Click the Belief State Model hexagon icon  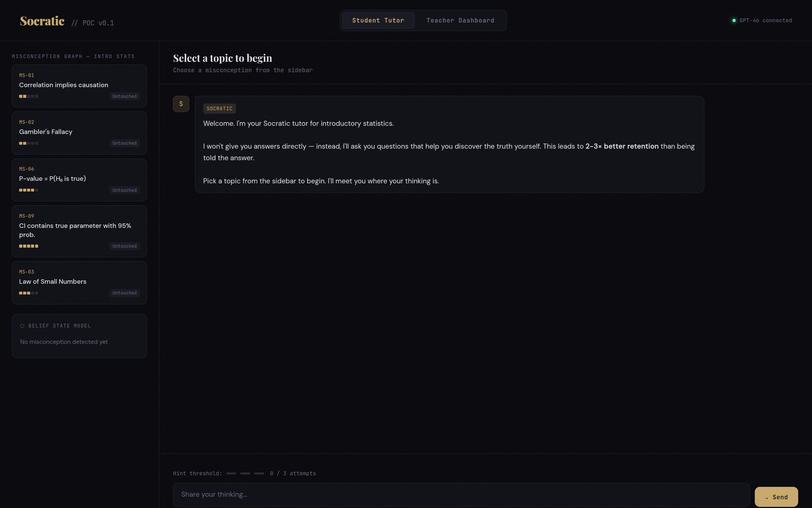point(22,326)
